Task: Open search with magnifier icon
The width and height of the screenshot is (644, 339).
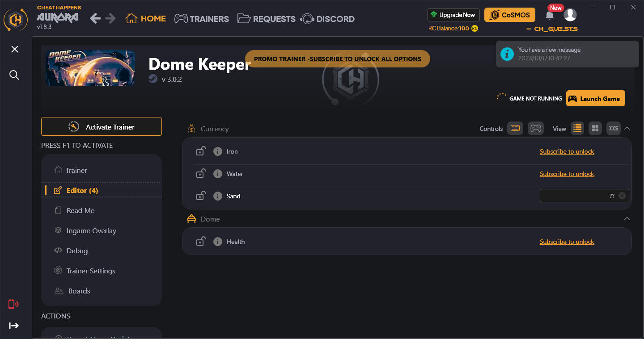Action: (x=14, y=75)
